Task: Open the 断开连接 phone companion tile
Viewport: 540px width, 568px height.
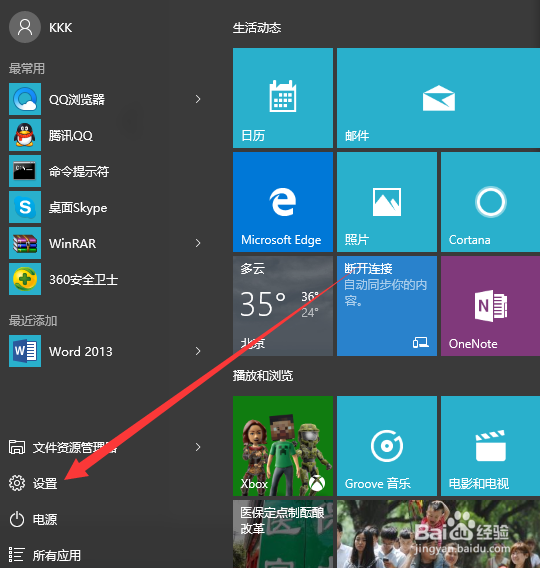Action: [387, 306]
